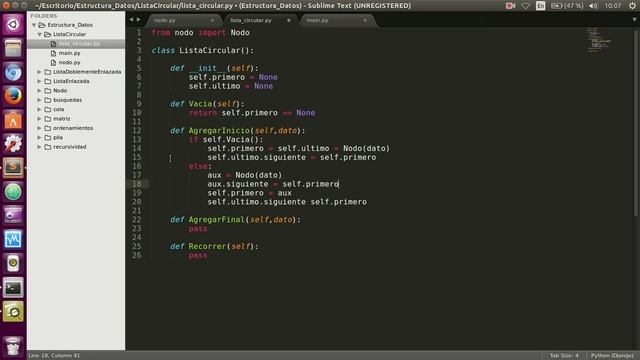Open the Trash in the dock
The width and height of the screenshot is (640, 360).
click(x=13, y=346)
